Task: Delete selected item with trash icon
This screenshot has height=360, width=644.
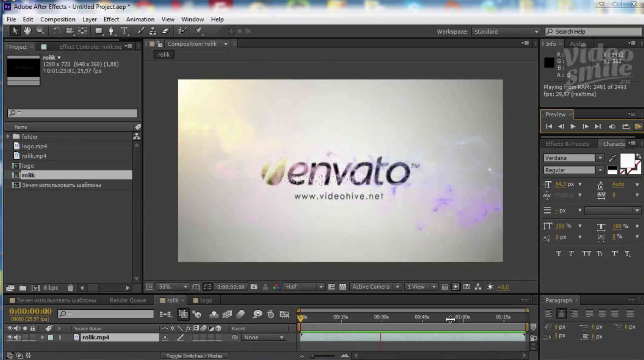Action: pyautogui.click(x=71, y=288)
